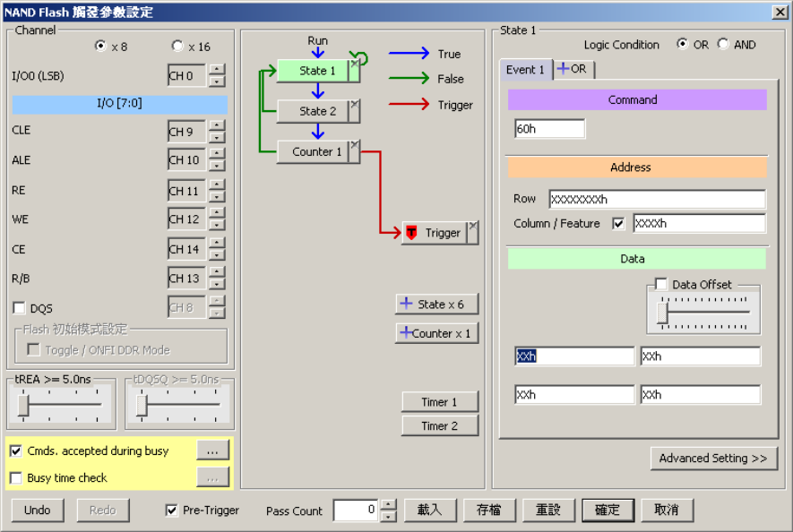Click the Command value field 60h
Viewport: 793px width, 532px height.
(x=550, y=129)
